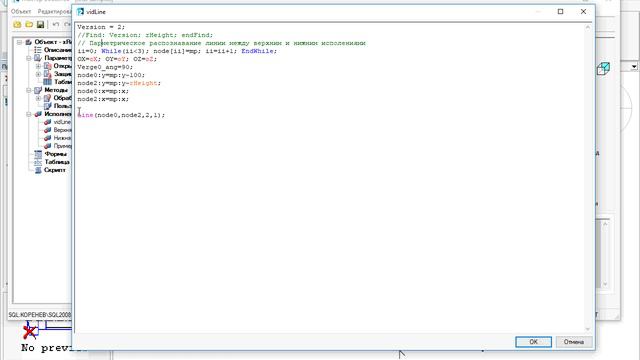Click the Методы node icon
The height and width of the screenshot is (360, 640).
tap(38, 90)
